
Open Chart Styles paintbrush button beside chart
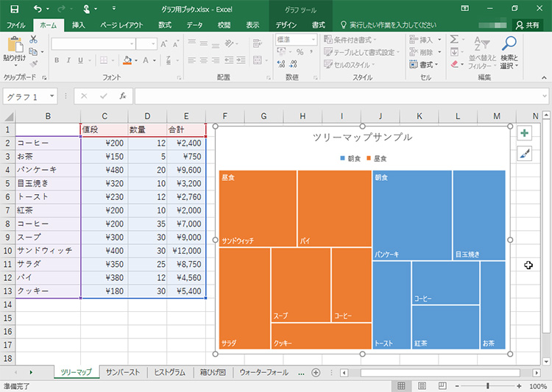pyautogui.click(x=523, y=153)
